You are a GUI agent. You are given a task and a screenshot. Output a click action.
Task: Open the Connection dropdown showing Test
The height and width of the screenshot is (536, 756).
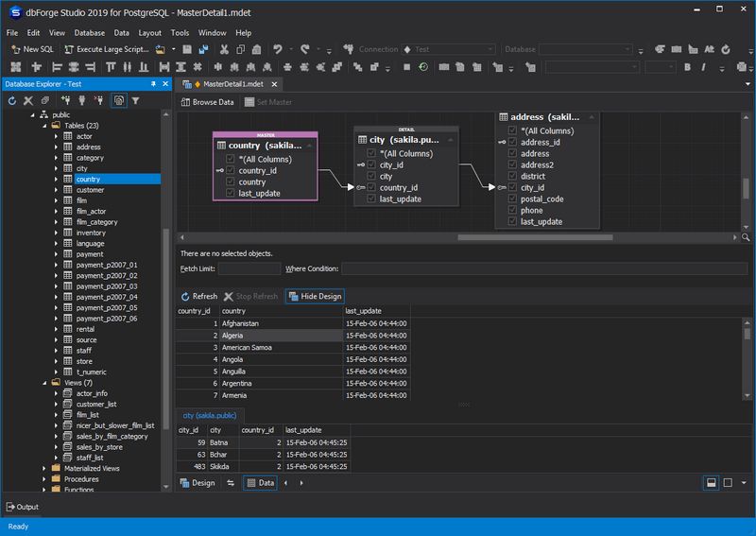click(x=448, y=49)
